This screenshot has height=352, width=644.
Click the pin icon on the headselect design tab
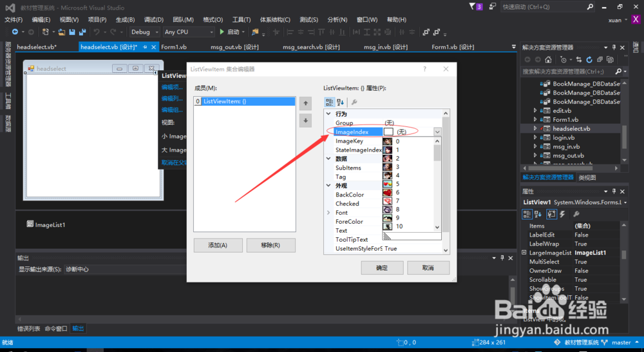pos(145,47)
